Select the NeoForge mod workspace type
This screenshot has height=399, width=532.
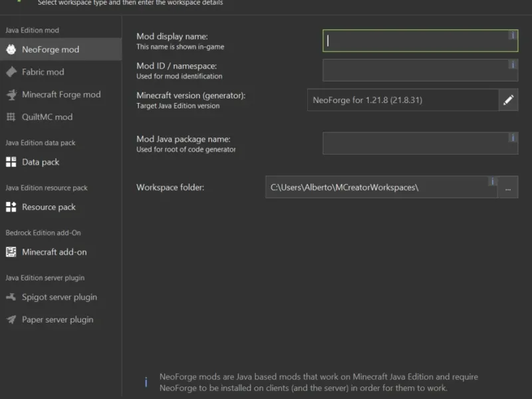(61, 49)
